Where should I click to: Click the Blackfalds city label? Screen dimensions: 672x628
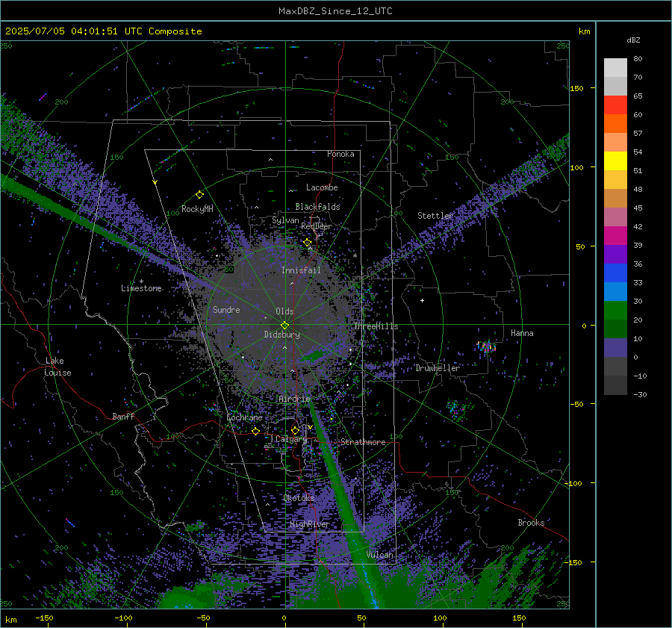[x=317, y=207]
